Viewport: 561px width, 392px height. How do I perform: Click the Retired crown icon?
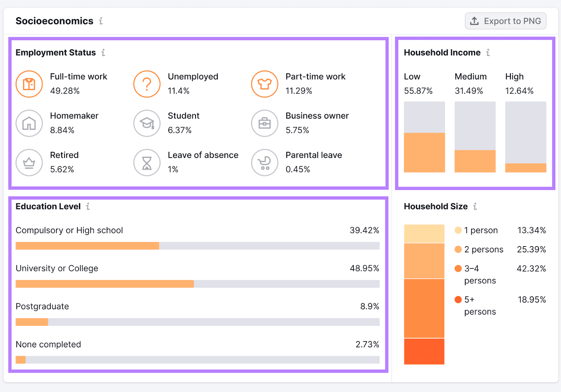click(x=29, y=163)
